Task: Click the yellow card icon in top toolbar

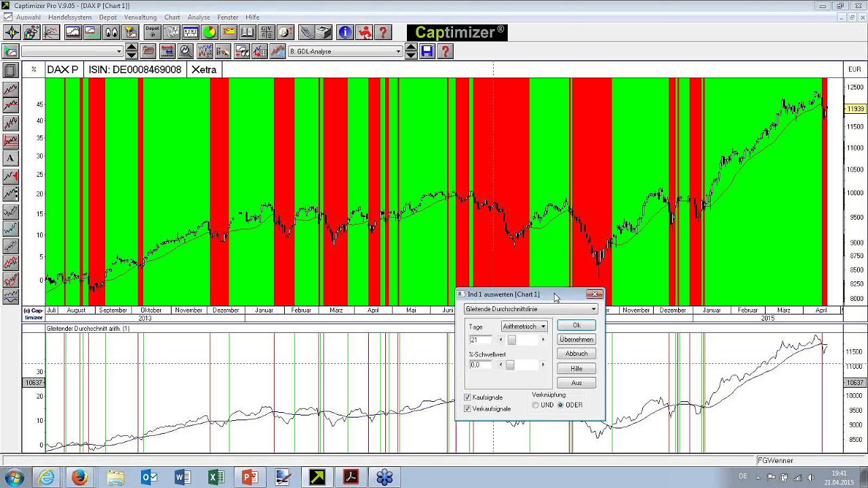Action: pos(229,33)
